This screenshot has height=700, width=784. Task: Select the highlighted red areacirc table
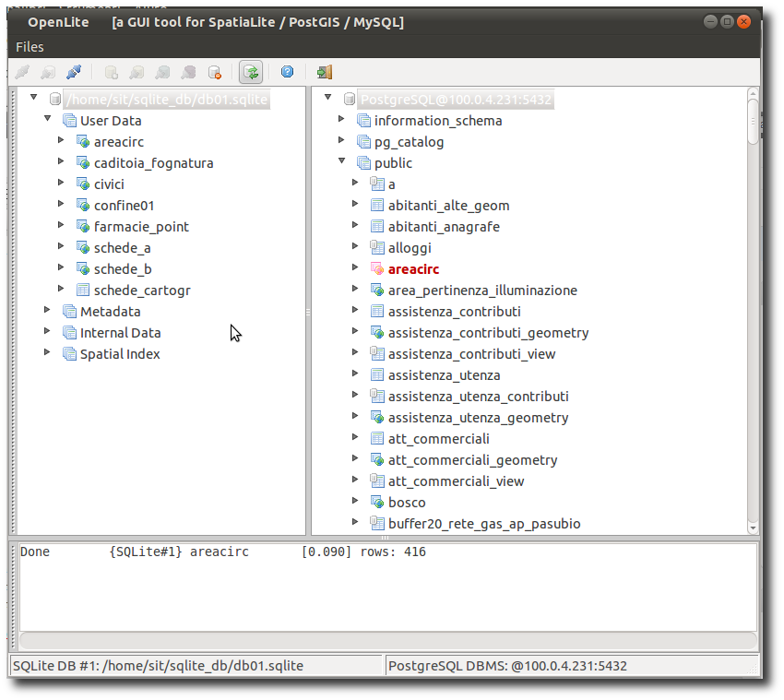pyautogui.click(x=413, y=269)
